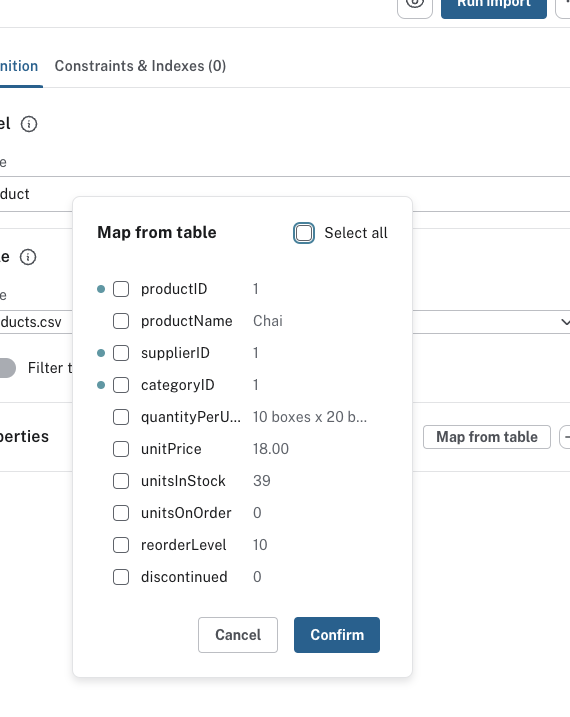Toggle the Filter switch

coord(6,368)
